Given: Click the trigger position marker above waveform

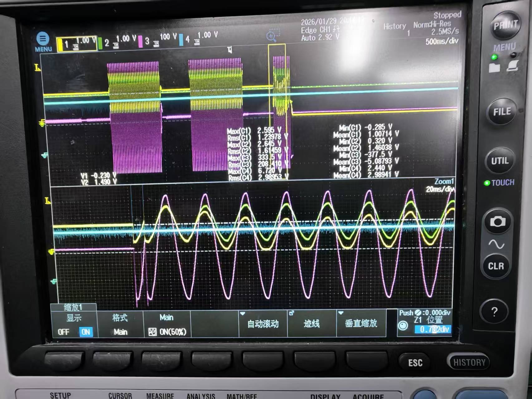Looking at the screenshot, I should [x=230, y=50].
